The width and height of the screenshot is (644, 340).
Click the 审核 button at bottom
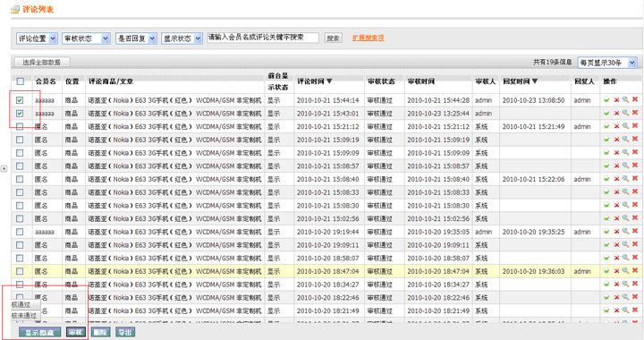75,332
